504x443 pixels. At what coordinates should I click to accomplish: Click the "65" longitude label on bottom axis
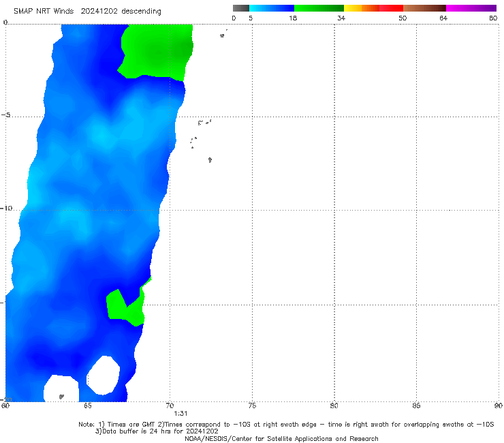tap(87, 406)
